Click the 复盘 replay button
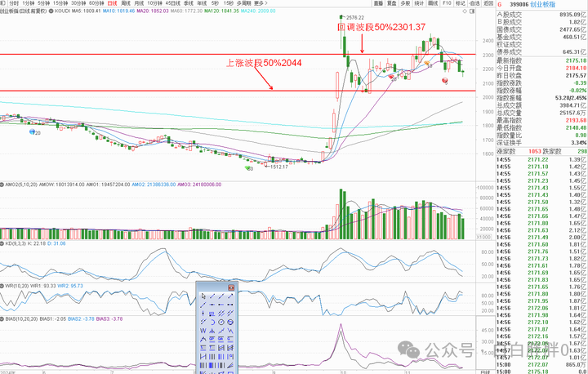 pos(391,3)
